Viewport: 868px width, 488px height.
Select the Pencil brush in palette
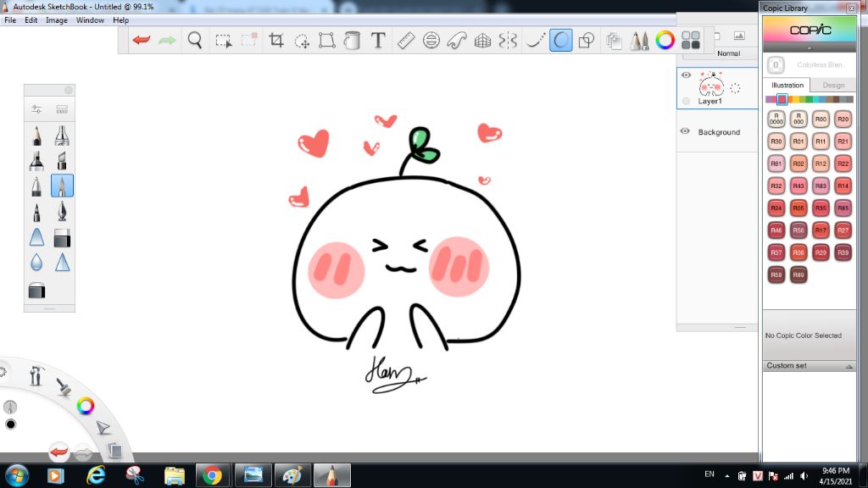click(x=36, y=136)
